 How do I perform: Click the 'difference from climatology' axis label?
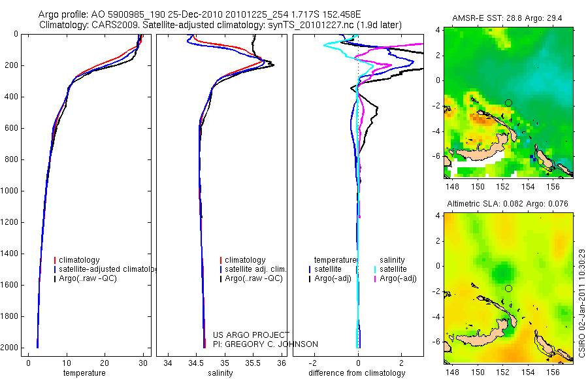coord(357,372)
